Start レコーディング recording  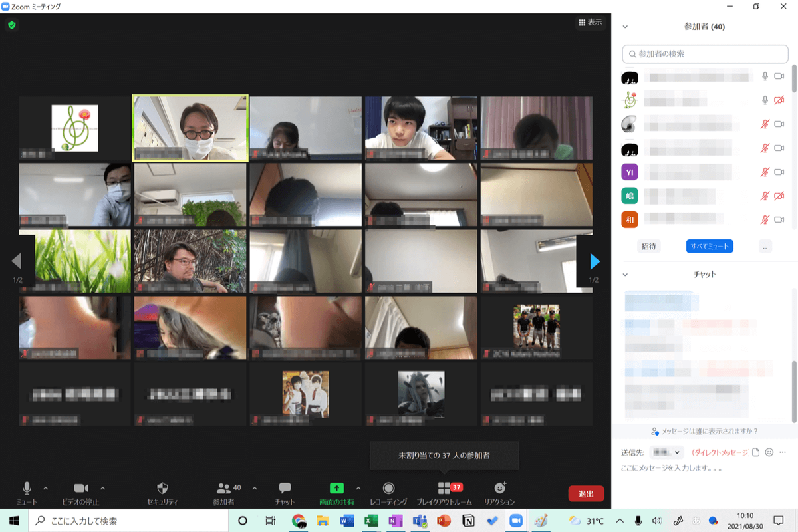point(389,493)
